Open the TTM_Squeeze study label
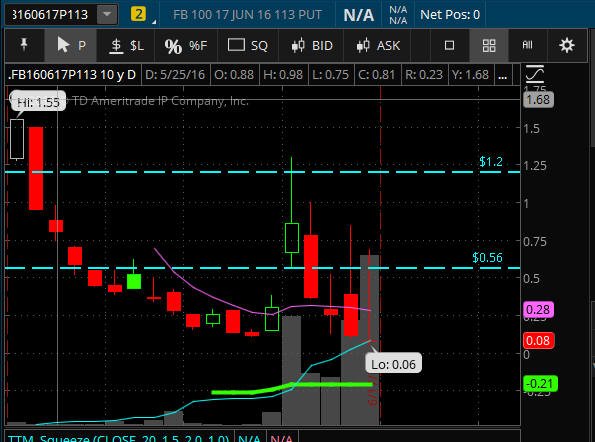Viewport: 595px width, 442px height. click(118, 438)
